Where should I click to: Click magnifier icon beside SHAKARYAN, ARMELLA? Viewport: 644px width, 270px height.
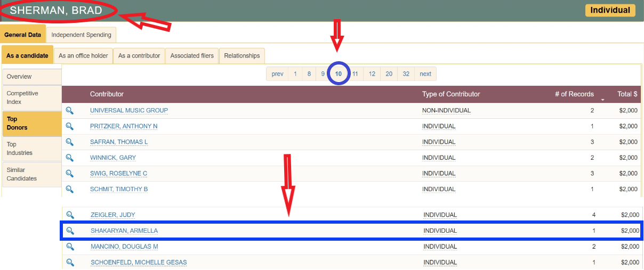point(70,231)
